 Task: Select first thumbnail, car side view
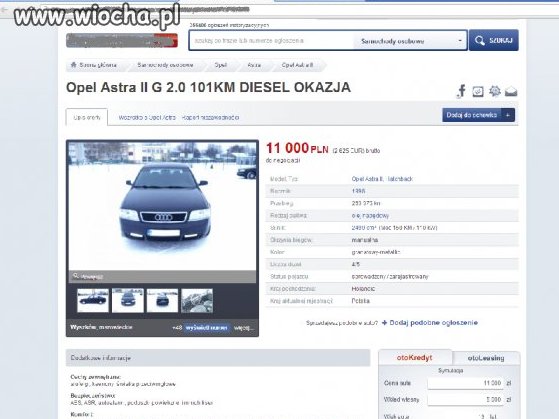point(93,301)
